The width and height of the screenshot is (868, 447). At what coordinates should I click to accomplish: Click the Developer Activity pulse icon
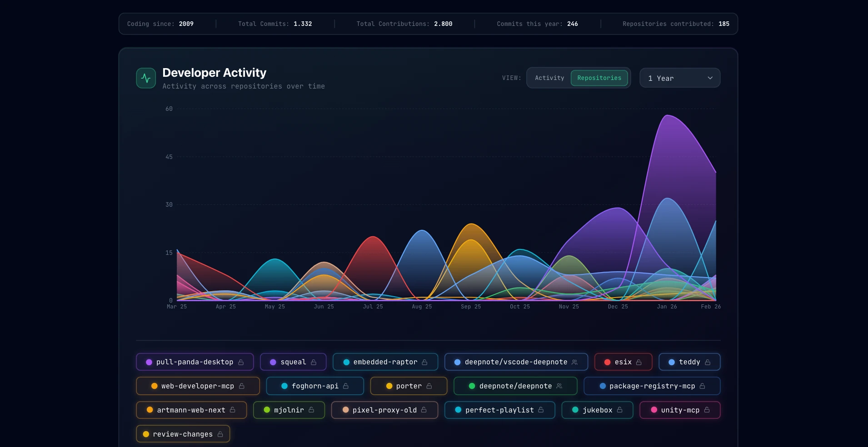146,78
